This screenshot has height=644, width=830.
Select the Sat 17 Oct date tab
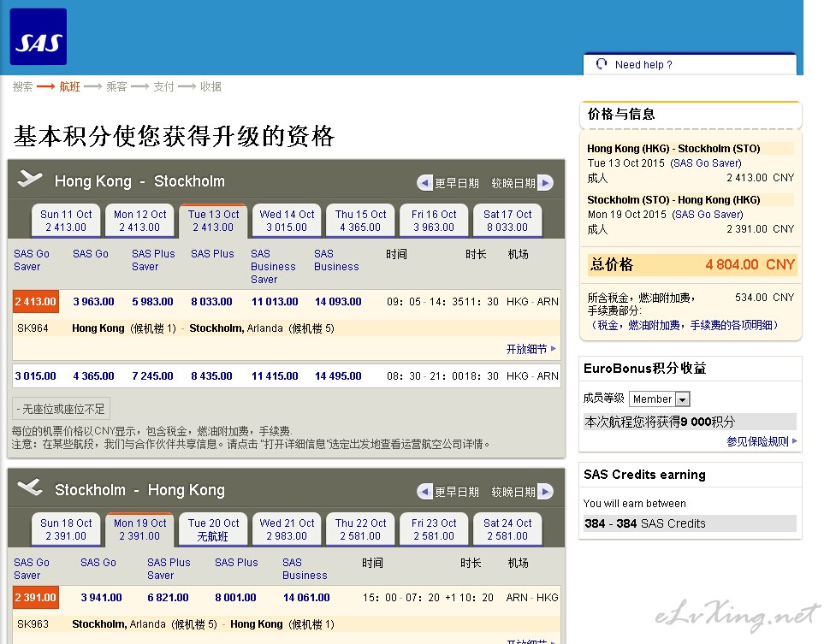[x=507, y=221]
